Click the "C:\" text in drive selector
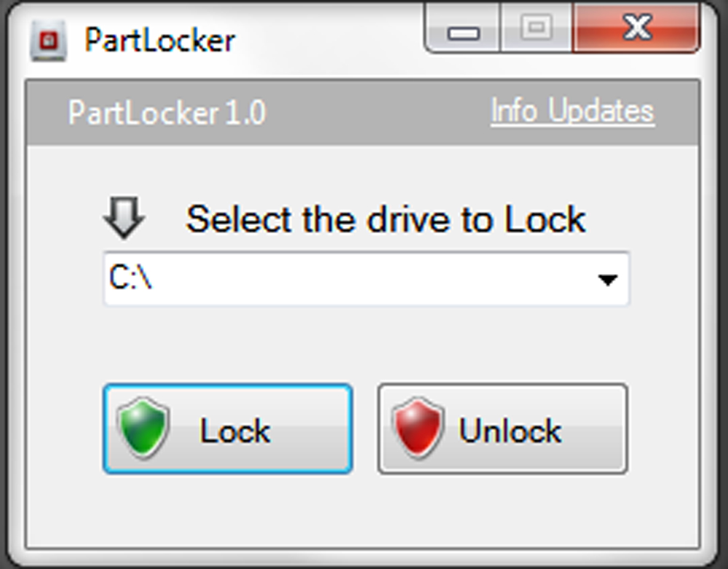Screen dimensions: 728x569 [130, 279]
